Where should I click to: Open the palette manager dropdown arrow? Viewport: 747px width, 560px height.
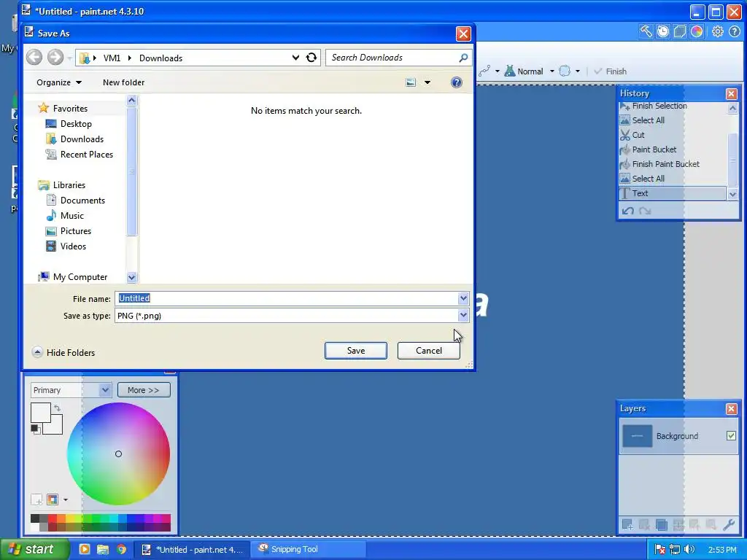(65, 499)
